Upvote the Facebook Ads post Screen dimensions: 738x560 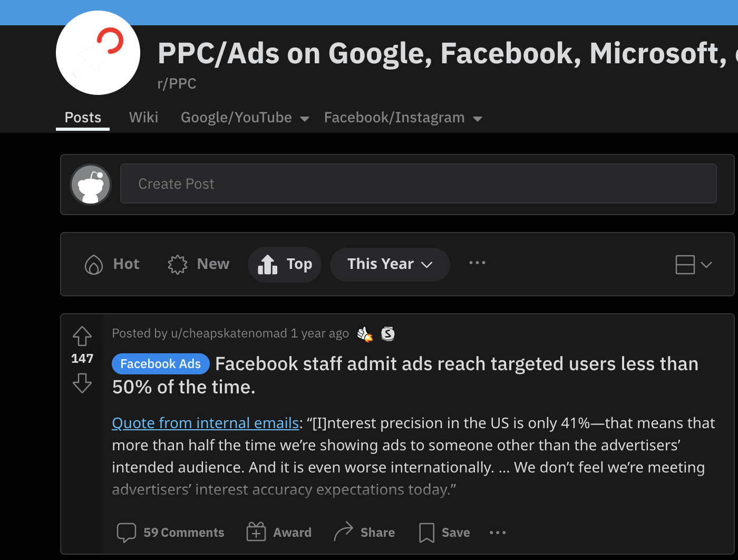click(82, 336)
